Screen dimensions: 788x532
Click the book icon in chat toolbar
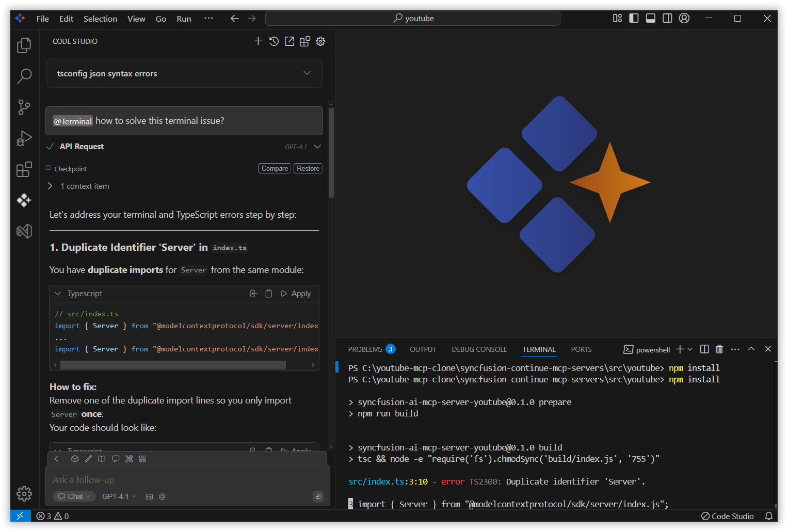tap(102, 459)
